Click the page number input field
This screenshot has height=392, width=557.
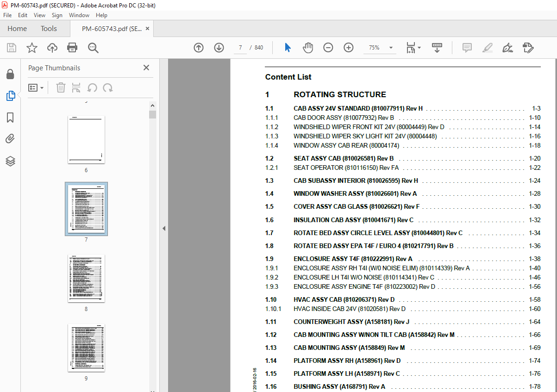(240, 48)
